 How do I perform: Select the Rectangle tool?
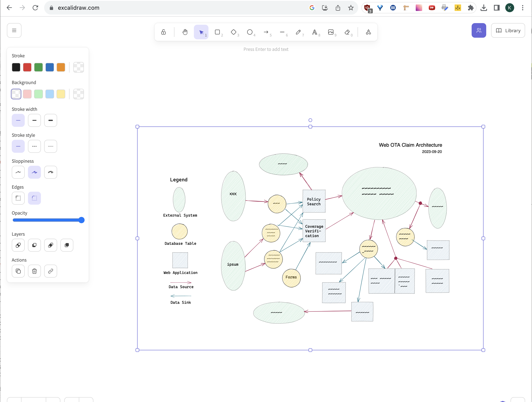click(x=217, y=32)
